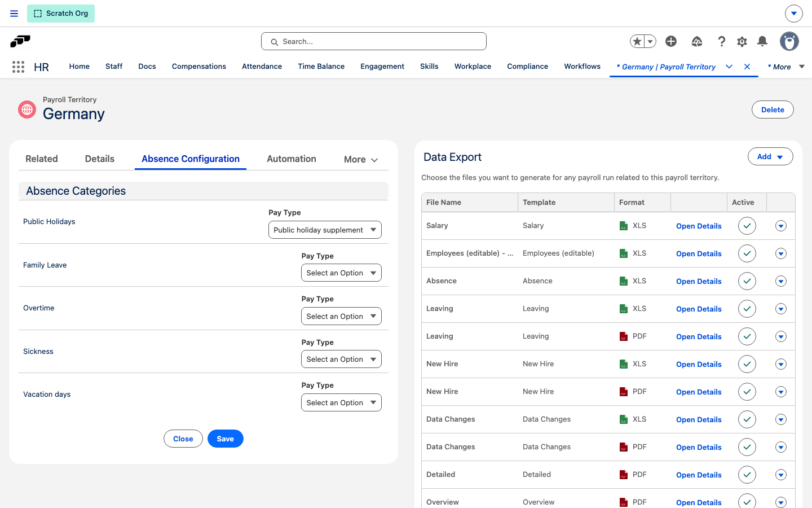Click the PDF icon in Detailed row

[x=624, y=475]
